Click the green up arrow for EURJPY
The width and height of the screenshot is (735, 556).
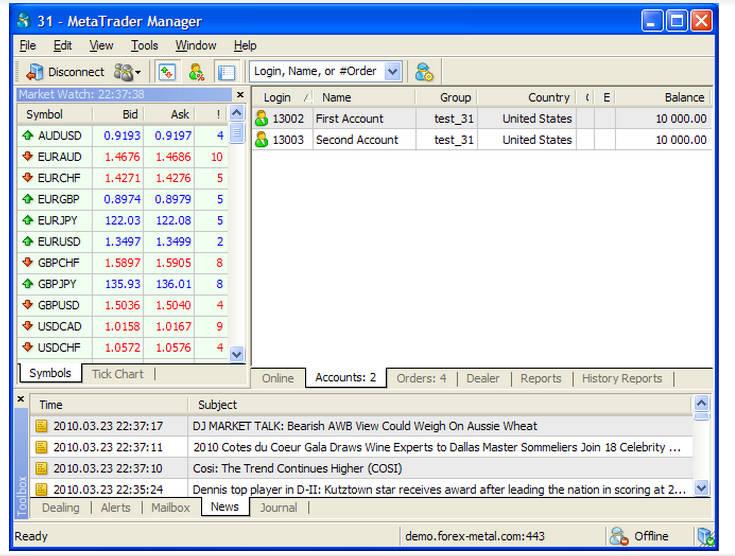[28, 220]
